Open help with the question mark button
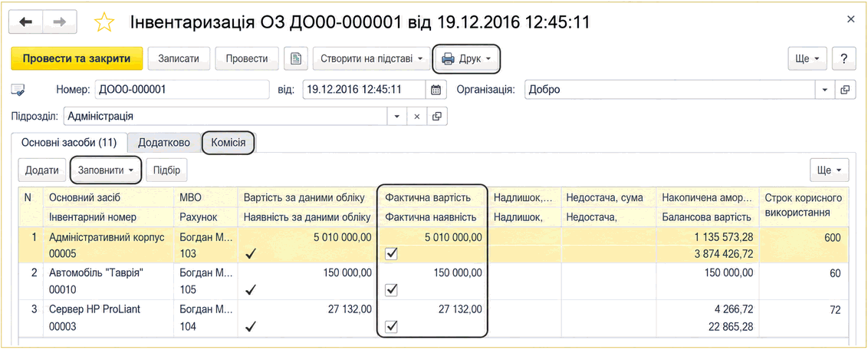The height and width of the screenshot is (350, 868). (x=843, y=58)
